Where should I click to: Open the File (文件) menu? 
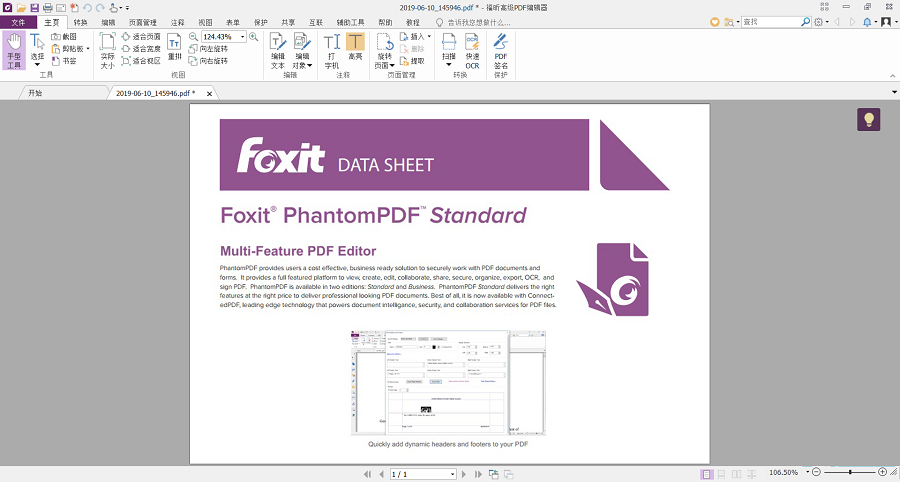[x=18, y=22]
